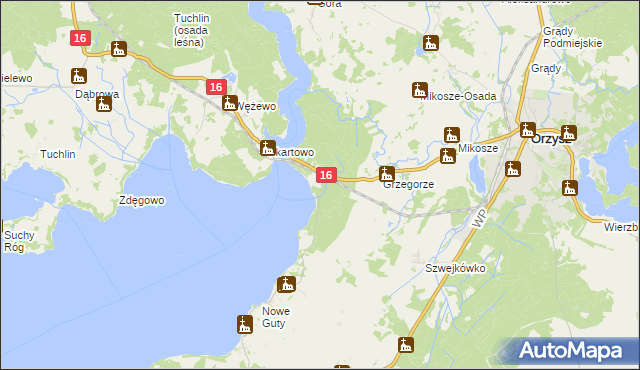640x370 pixels.
Task: Click the church icon on the road south of Szwejkówko
Action: tap(406, 345)
